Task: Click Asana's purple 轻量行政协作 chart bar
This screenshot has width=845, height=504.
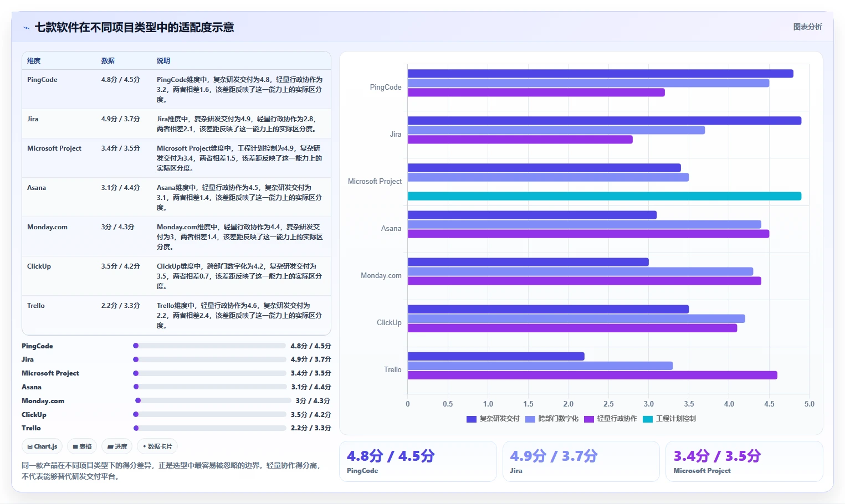Action: tap(588, 234)
